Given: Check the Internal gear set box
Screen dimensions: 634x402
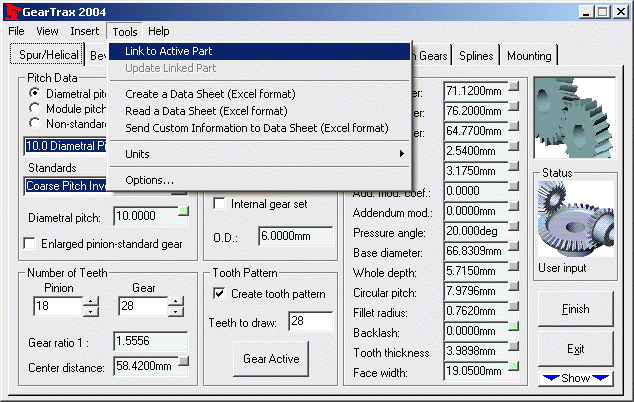Looking at the screenshot, I should 219,203.
